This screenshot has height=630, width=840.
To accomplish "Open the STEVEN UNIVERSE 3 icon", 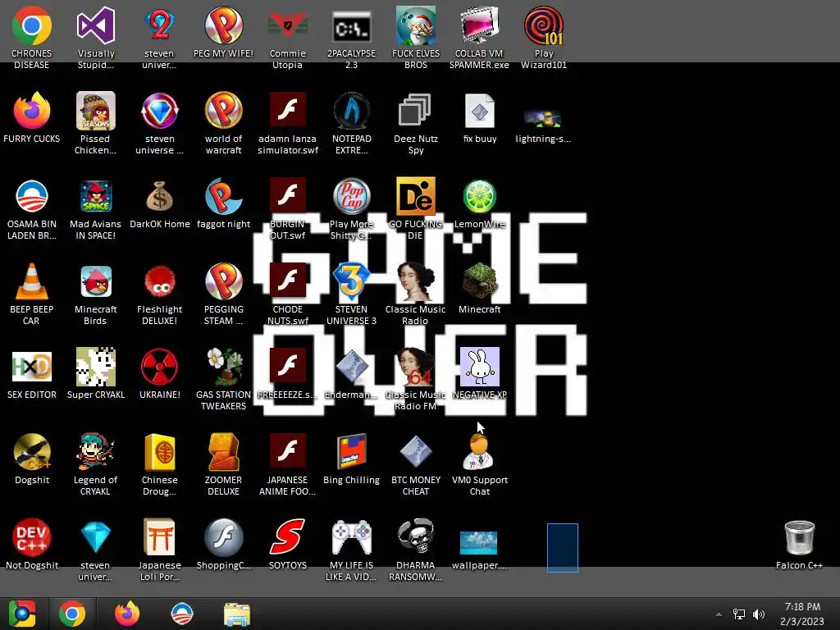I will (351, 281).
